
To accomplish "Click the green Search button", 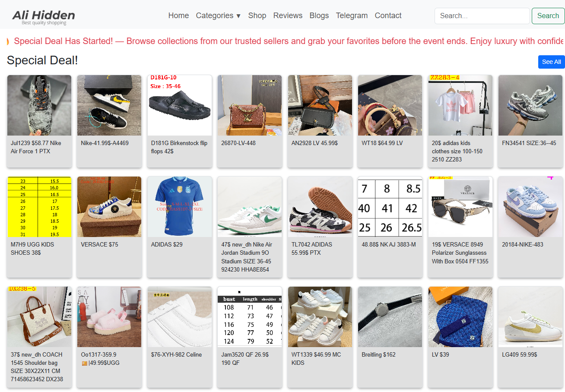I will pos(548,16).
